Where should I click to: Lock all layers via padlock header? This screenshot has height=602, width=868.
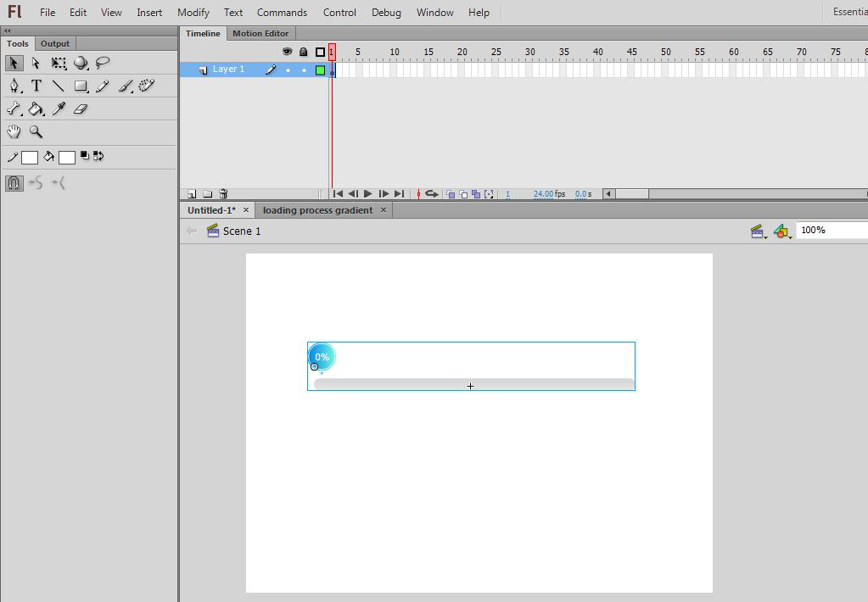(304, 52)
